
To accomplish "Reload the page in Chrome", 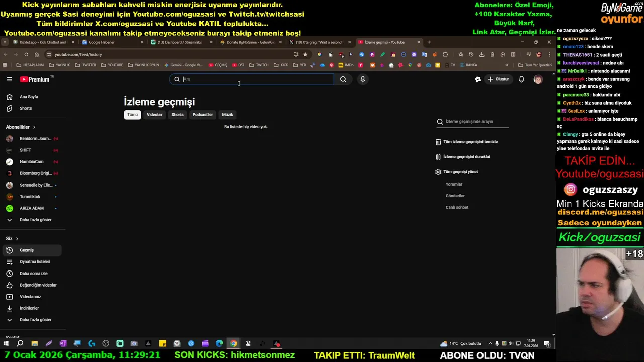I will point(26,54).
